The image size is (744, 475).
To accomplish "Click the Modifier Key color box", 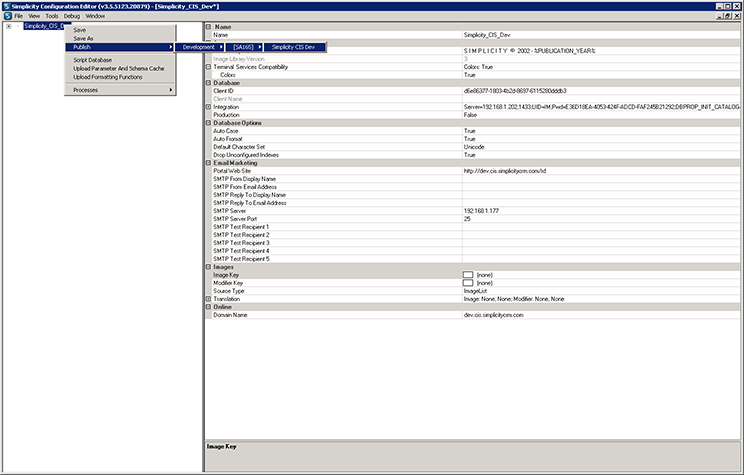I will point(468,283).
